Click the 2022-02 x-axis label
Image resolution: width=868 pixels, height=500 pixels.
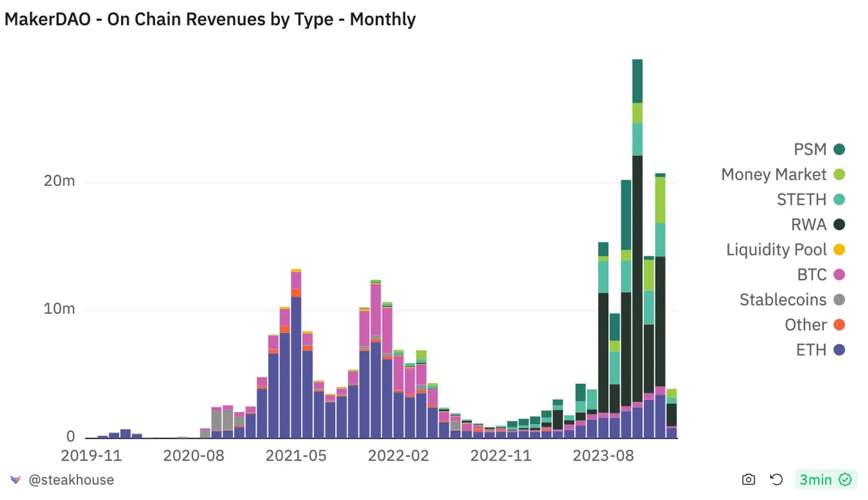[x=398, y=456]
